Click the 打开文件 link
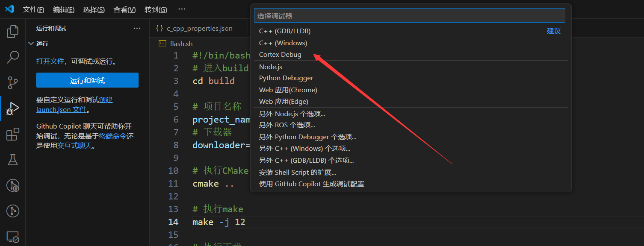This screenshot has width=644, height=246. tap(50, 61)
